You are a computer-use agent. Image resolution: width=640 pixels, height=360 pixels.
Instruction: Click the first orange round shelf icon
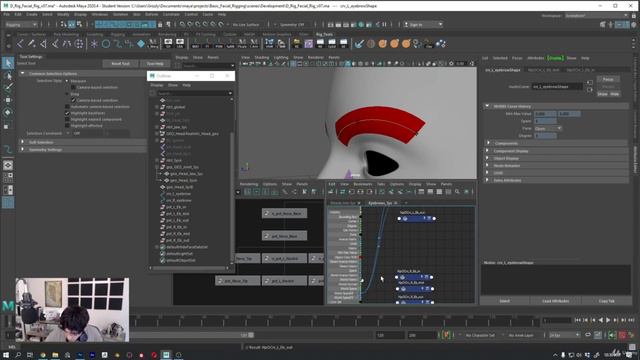click(382, 44)
